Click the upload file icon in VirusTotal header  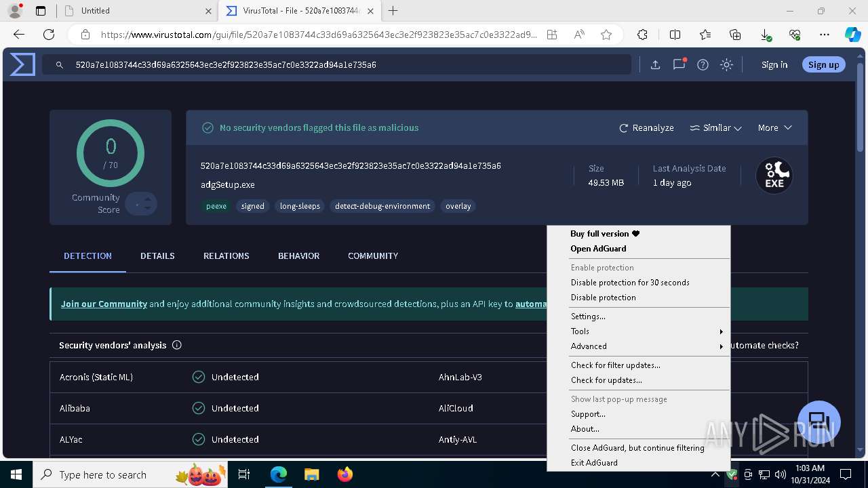point(655,65)
